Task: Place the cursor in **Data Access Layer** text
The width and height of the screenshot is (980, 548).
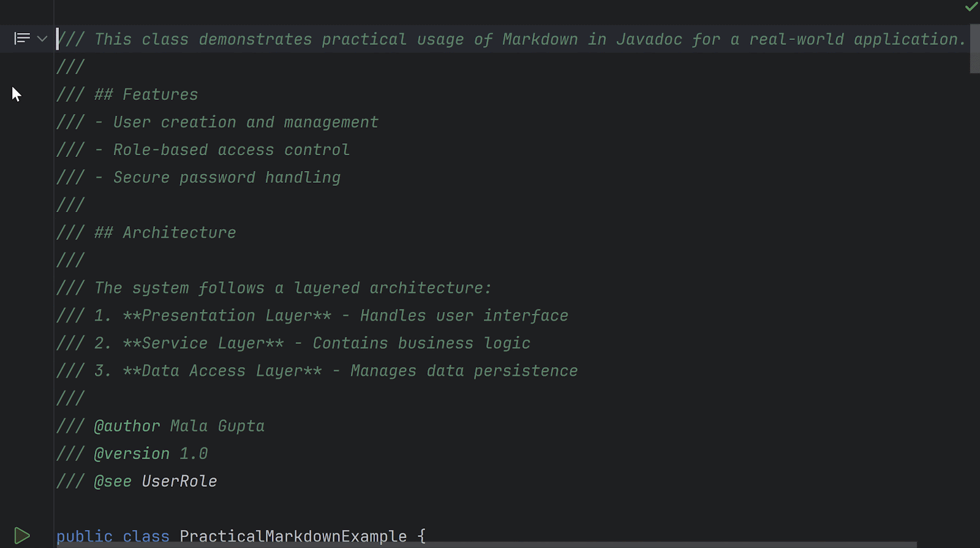Action: (222, 371)
